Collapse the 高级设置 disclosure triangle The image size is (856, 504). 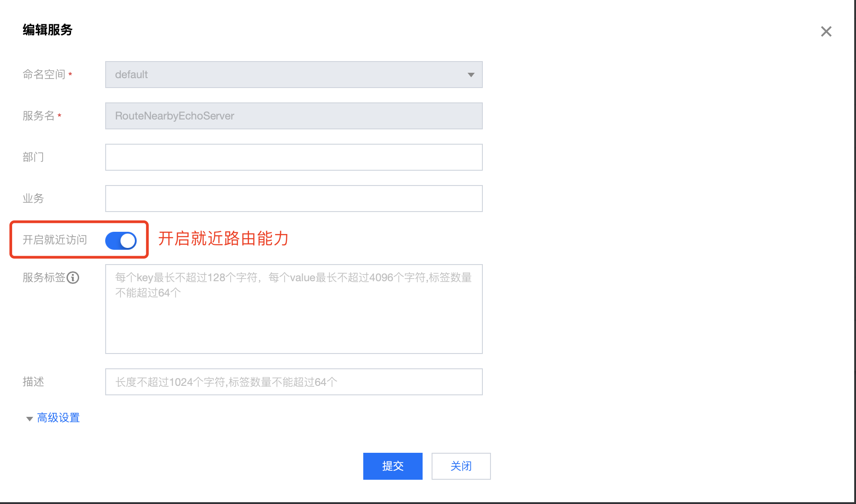30,419
